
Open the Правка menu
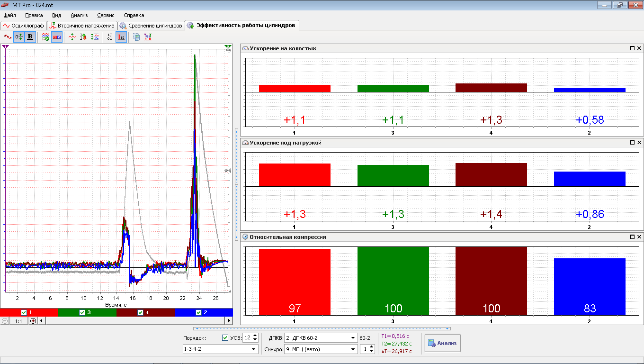click(34, 15)
